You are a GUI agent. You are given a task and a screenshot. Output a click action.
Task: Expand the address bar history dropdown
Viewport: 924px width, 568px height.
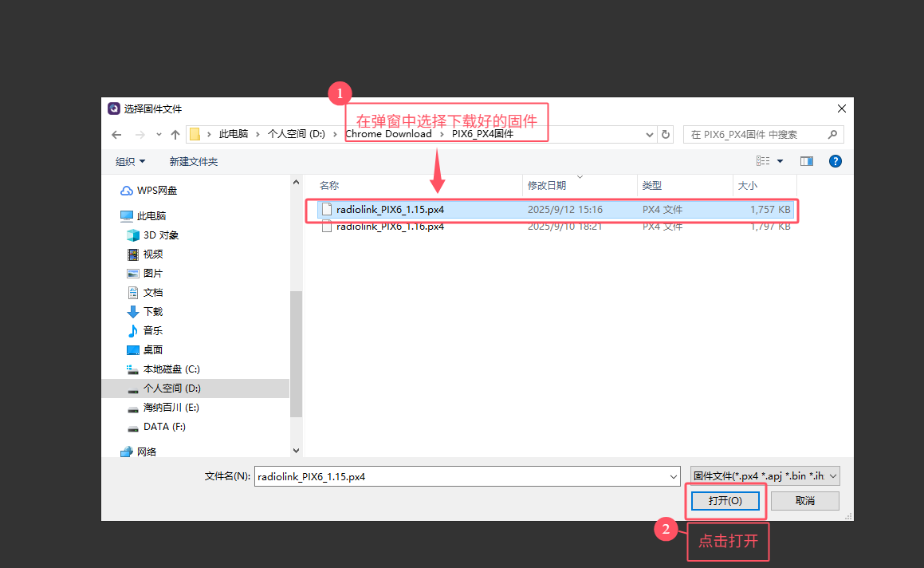pyautogui.click(x=650, y=135)
